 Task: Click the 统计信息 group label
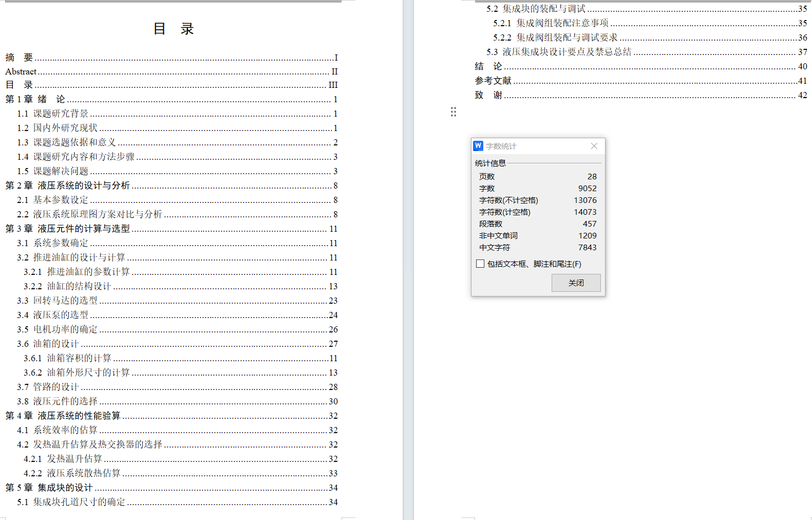490,163
